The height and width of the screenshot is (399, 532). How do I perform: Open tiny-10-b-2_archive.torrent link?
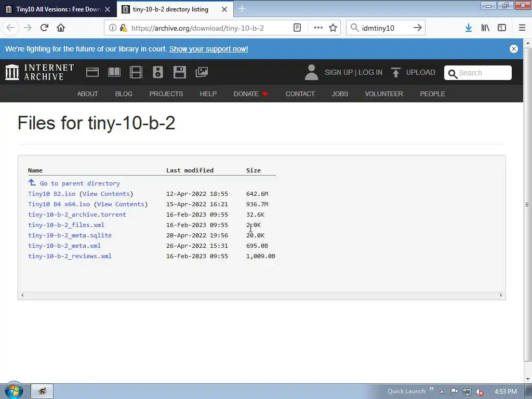click(x=77, y=215)
